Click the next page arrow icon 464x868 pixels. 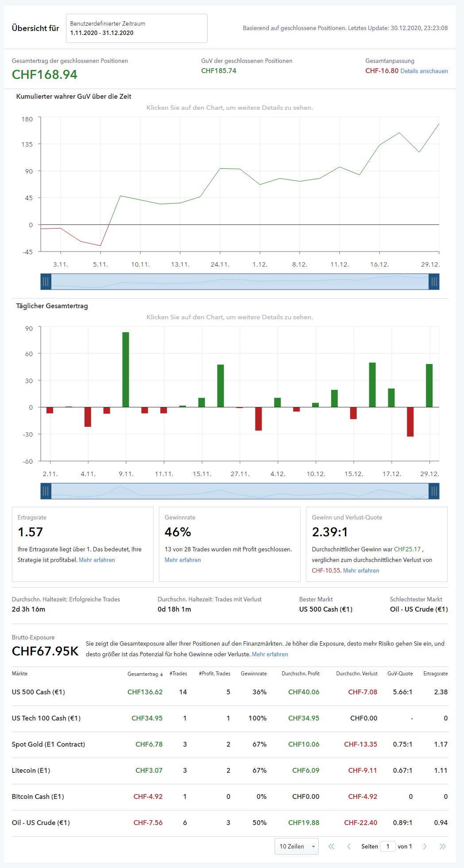point(425,846)
